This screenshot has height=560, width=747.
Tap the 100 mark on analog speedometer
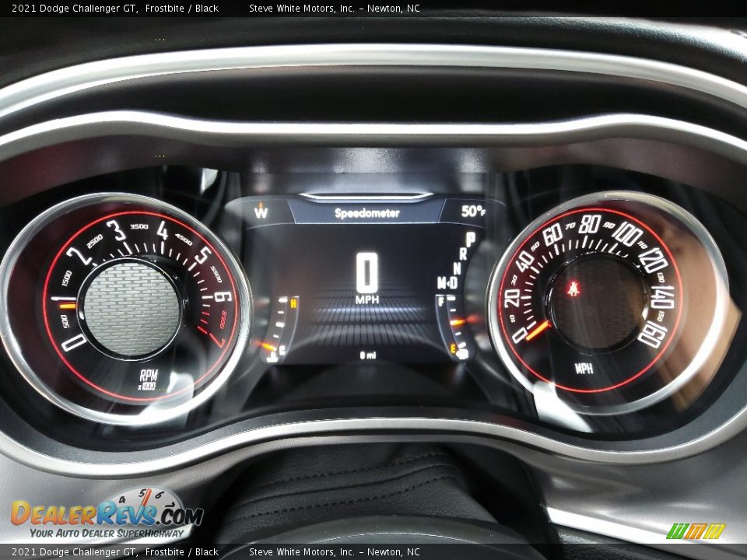628,234
